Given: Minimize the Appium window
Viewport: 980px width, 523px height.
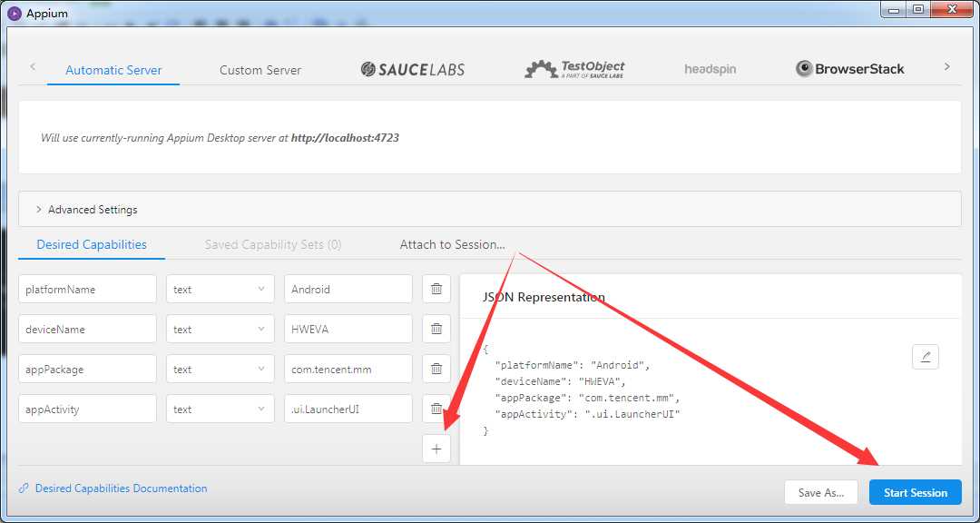Looking at the screenshot, I should tap(895, 9).
